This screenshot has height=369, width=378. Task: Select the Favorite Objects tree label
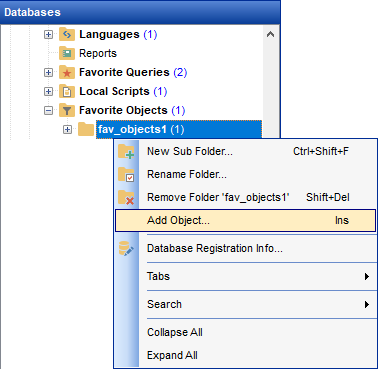point(132,110)
